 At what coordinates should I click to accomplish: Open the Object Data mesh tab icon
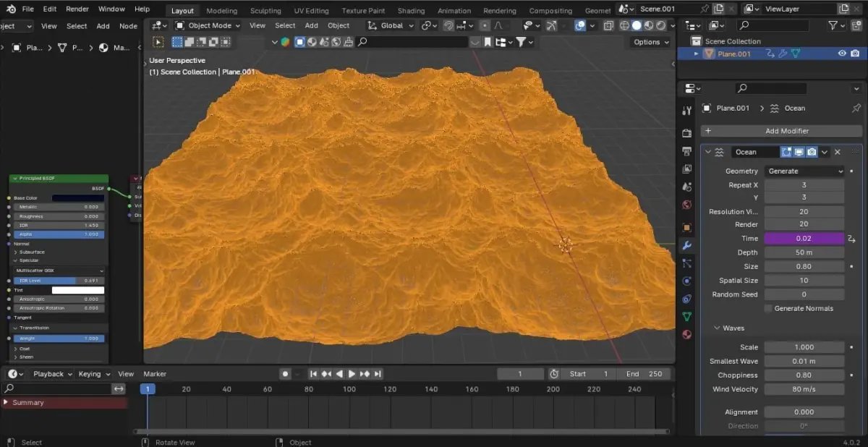click(687, 316)
